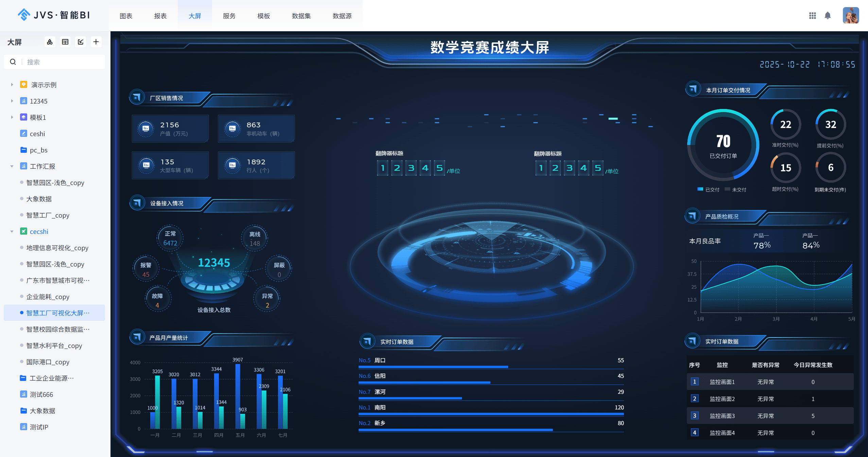Expand the 演示示例 folder

[12, 85]
